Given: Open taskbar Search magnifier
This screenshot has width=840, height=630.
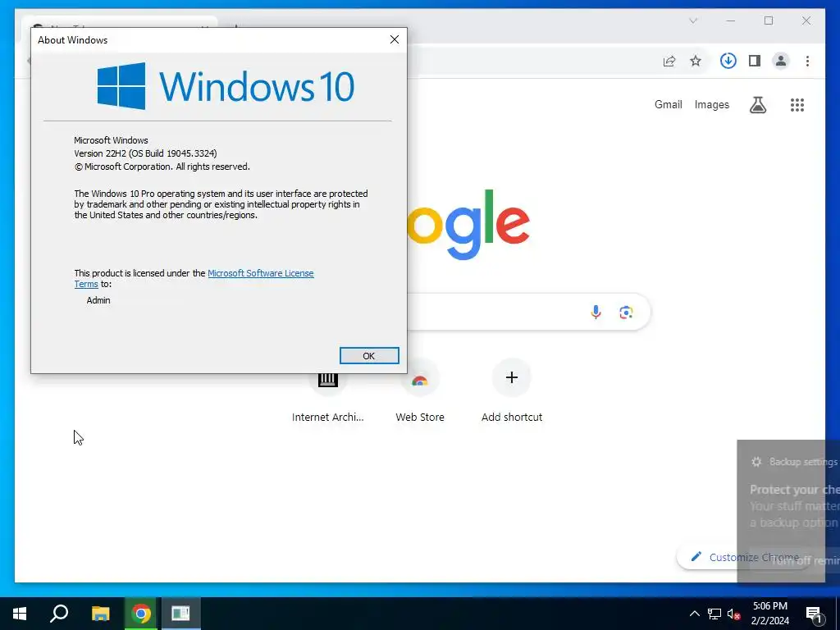Looking at the screenshot, I should tap(59, 614).
